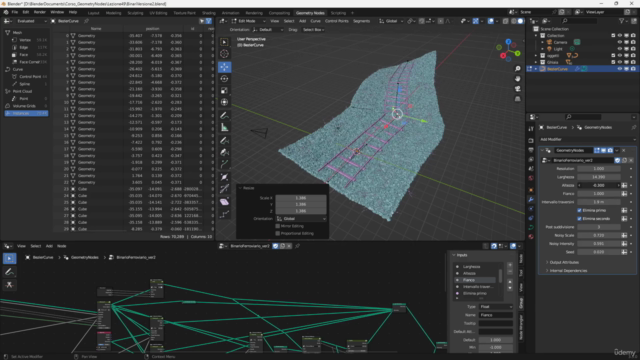
Task: Click the Z axis on navigation gizmo
Action: pyautogui.click(x=508, y=42)
